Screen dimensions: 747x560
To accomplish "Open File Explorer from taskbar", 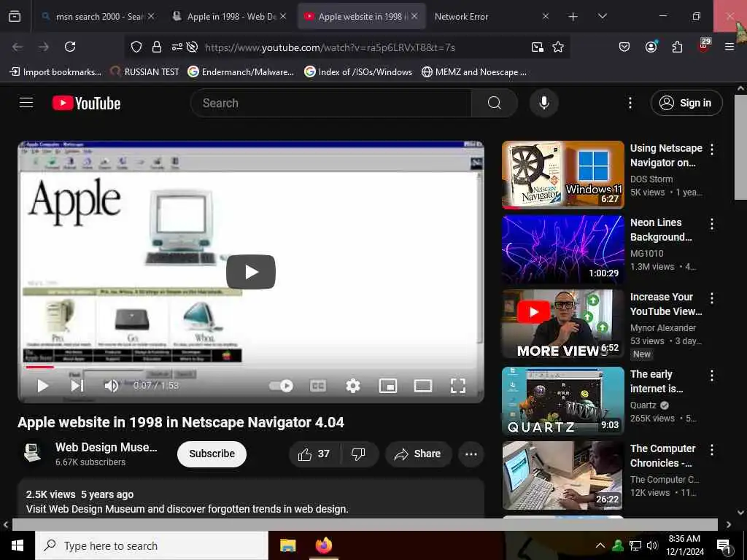I will coord(287,545).
